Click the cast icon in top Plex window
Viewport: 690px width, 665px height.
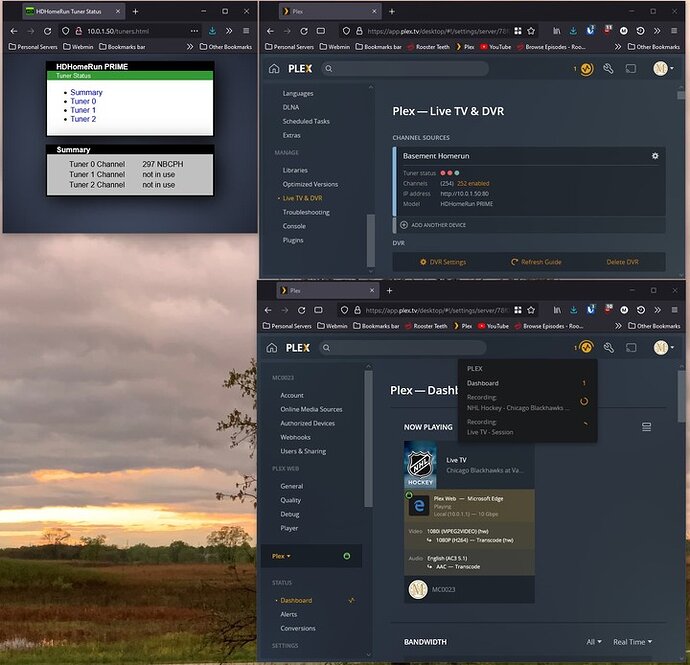pos(631,69)
